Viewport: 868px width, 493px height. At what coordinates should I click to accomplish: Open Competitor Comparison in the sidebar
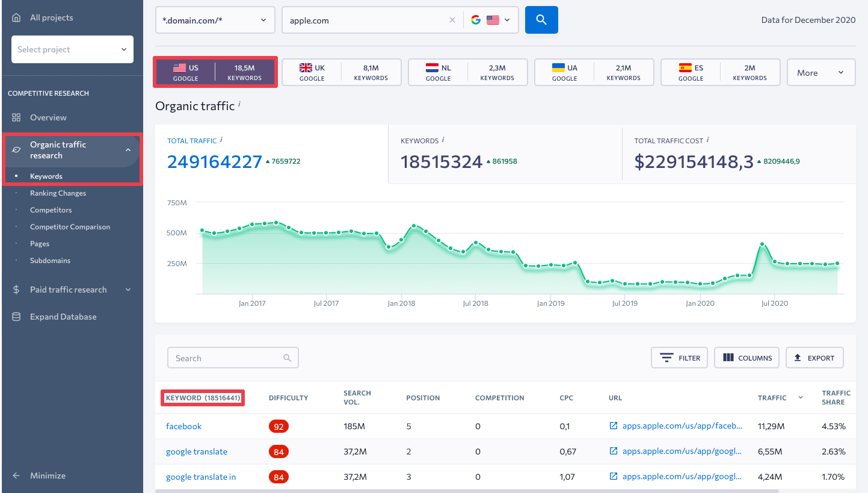click(70, 227)
